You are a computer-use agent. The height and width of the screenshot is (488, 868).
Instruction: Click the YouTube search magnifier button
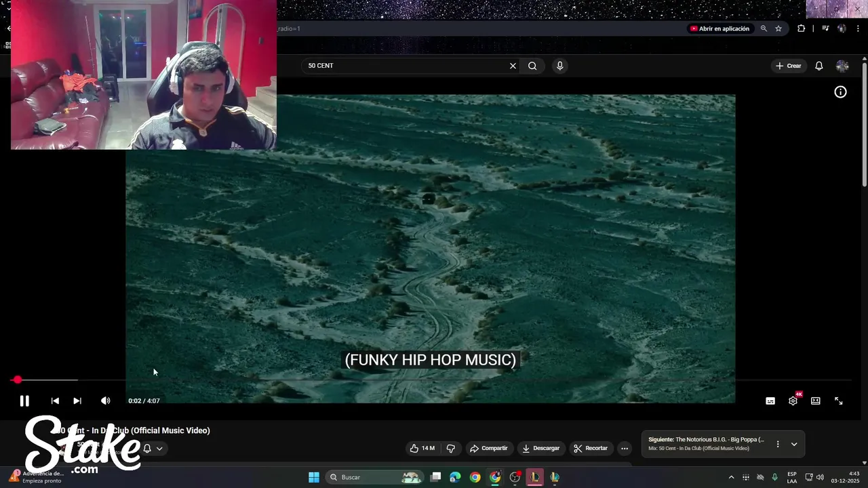click(x=532, y=66)
